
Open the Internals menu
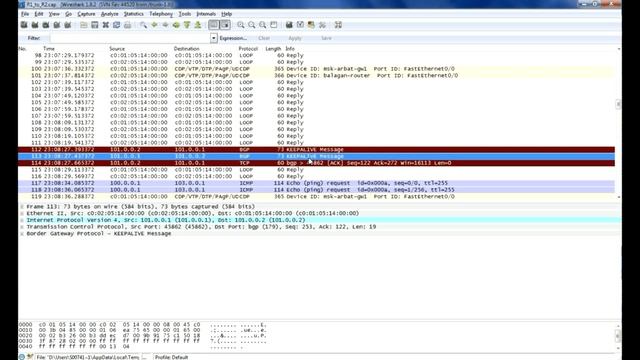coord(206,14)
